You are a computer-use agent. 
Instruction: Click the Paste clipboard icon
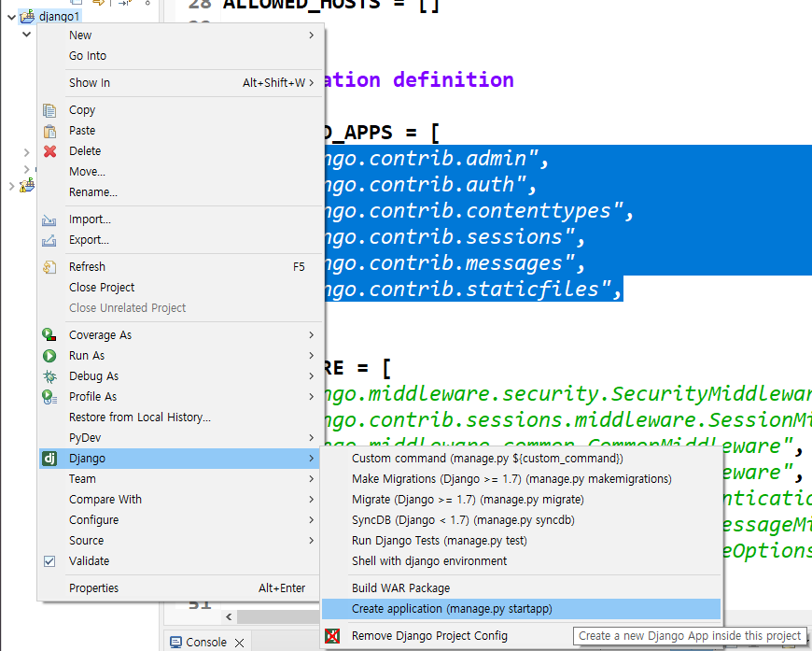pyautogui.click(x=49, y=131)
